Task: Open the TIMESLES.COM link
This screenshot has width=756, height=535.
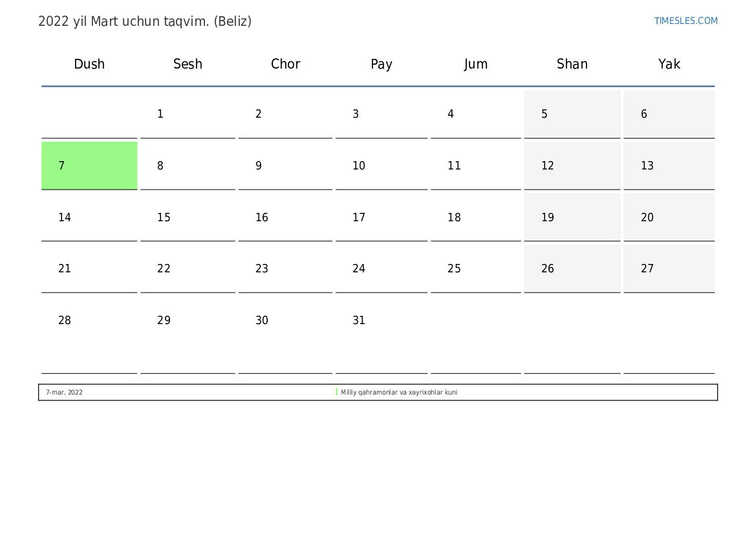Action: pyautogui.click(x=686, y=21)
